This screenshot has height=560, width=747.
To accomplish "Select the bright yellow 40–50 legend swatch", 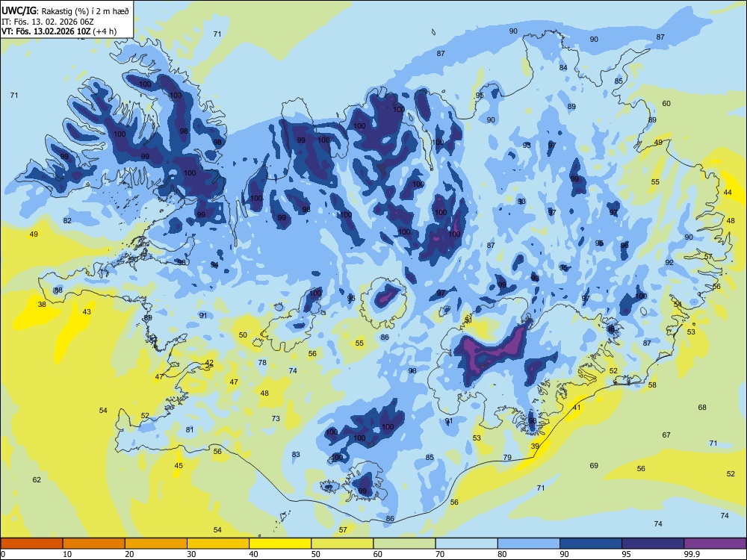I will click(x=280, y=544).
